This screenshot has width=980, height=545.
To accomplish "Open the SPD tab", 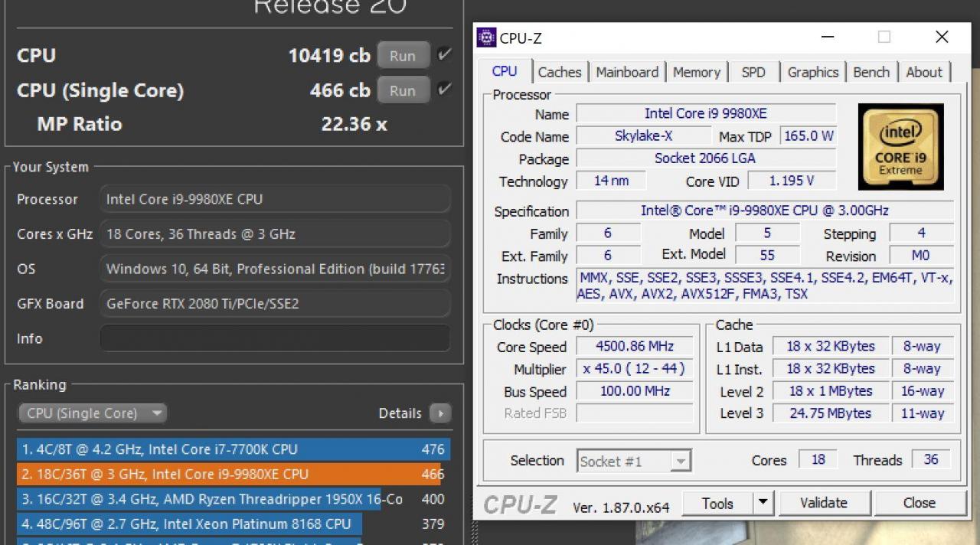I will (x=753, y=71).
